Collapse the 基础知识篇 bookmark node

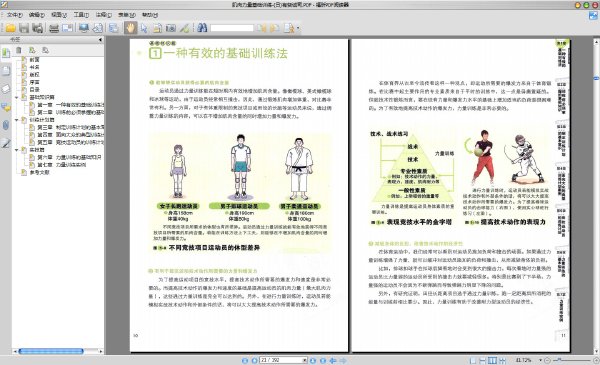click(x=16, y=97)
